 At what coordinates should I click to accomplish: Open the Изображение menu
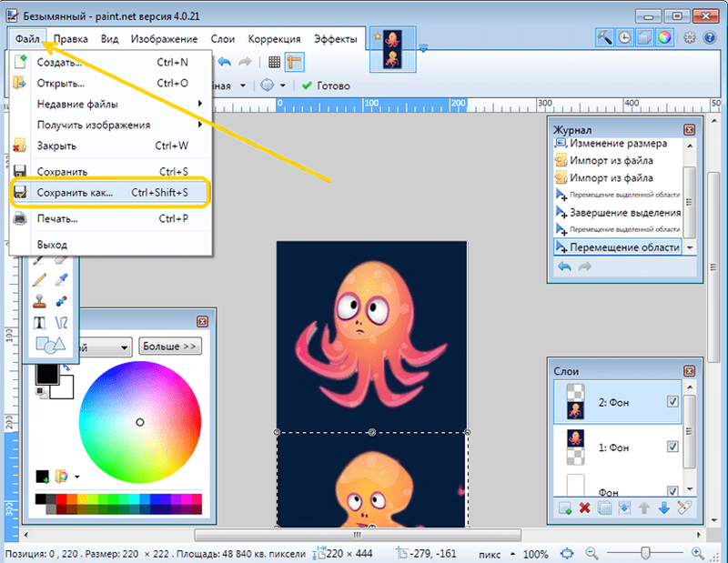[x=164, y=39]
